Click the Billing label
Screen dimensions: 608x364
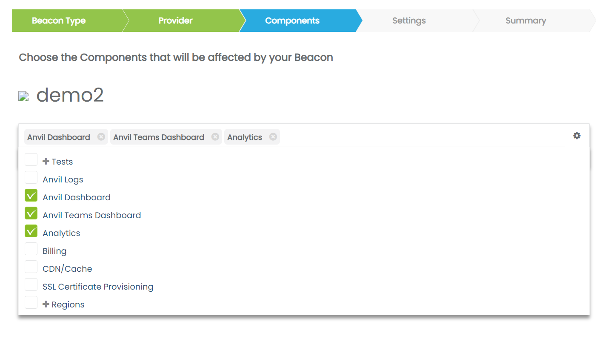[x=54, y=251]
